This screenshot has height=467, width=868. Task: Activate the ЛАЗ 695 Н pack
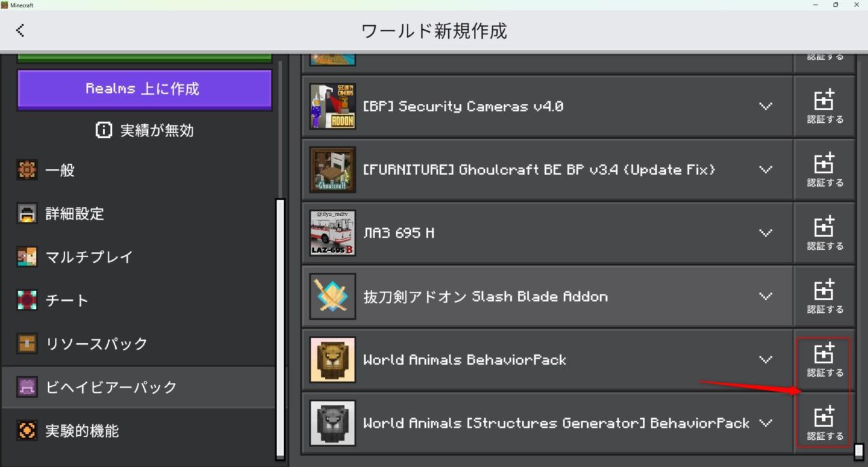[x=825, y=233]
